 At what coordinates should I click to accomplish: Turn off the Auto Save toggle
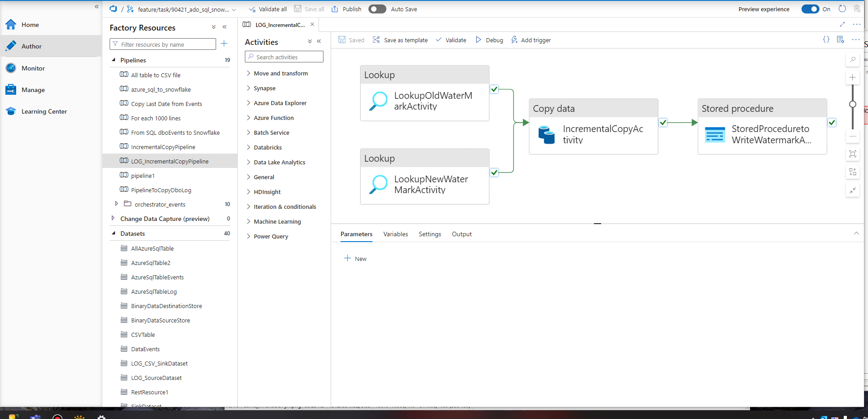(377, 9)
